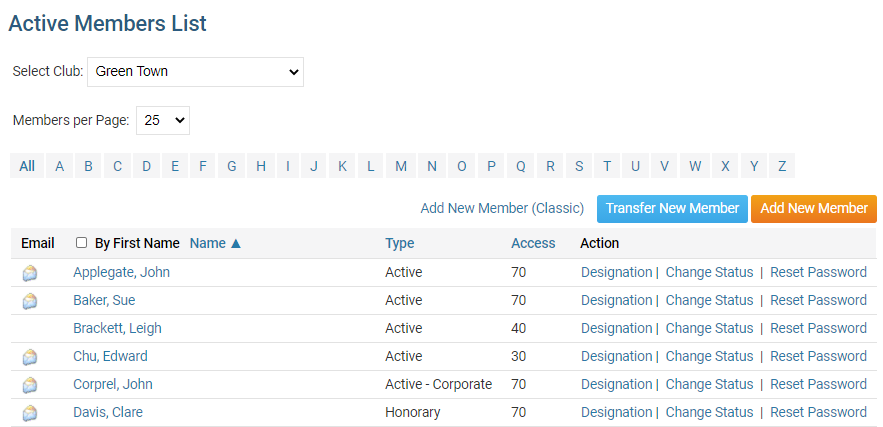The height and width of the screenshot is (427, 883).
Task: Click the email icon next to Applegate, John
Action: pos(30,273)
